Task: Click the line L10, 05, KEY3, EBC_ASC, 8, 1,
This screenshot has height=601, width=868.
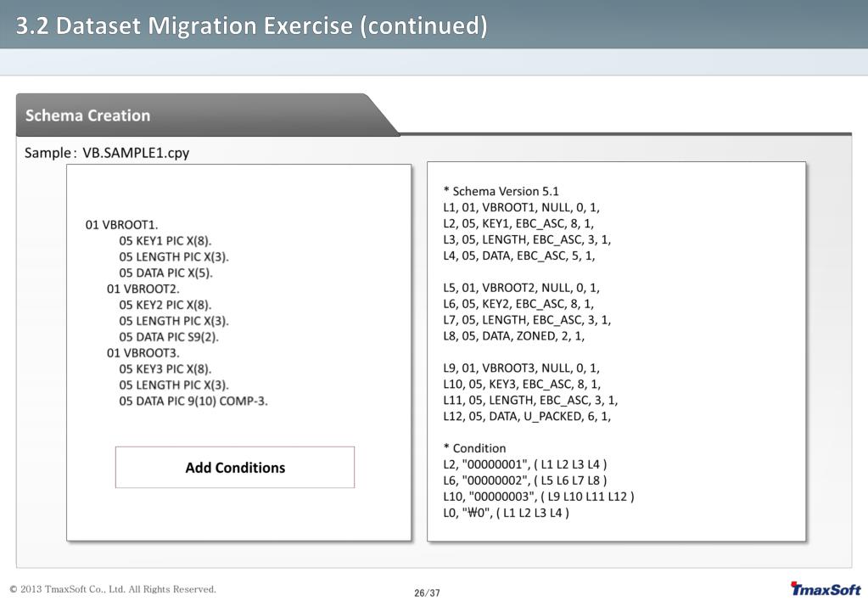Action: [x=522, y=385]
